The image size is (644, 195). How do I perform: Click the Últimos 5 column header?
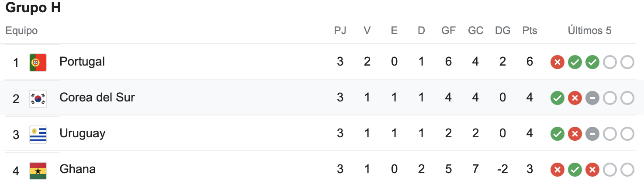(589, 31)
